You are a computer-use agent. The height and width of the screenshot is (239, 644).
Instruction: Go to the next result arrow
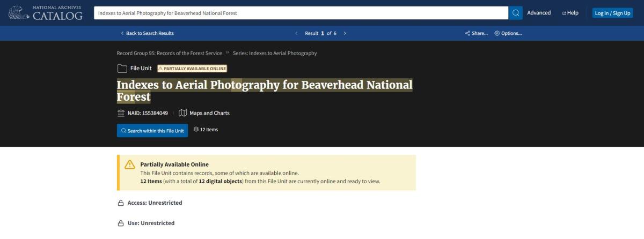(345, 33)
